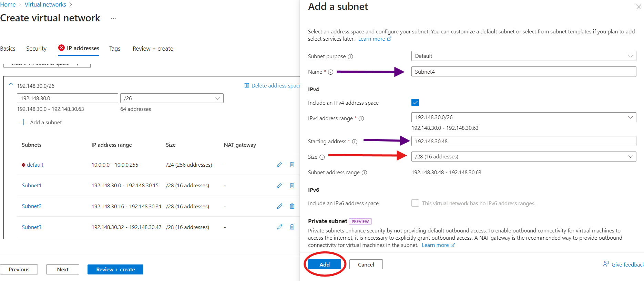Viewport: 644px width, 281px height.
Task: Collapse the 192.148.30.0/26 address space
Action: (x=11, y=84)
